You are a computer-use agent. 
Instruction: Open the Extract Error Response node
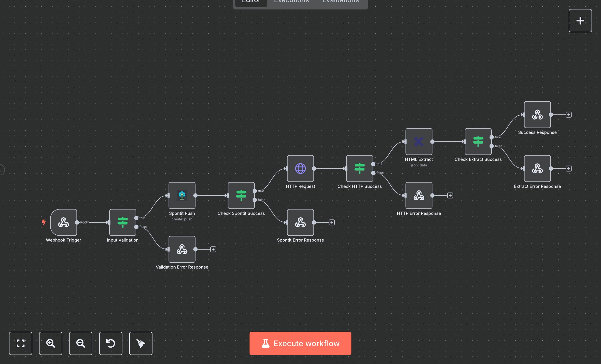tap(537, 168)
